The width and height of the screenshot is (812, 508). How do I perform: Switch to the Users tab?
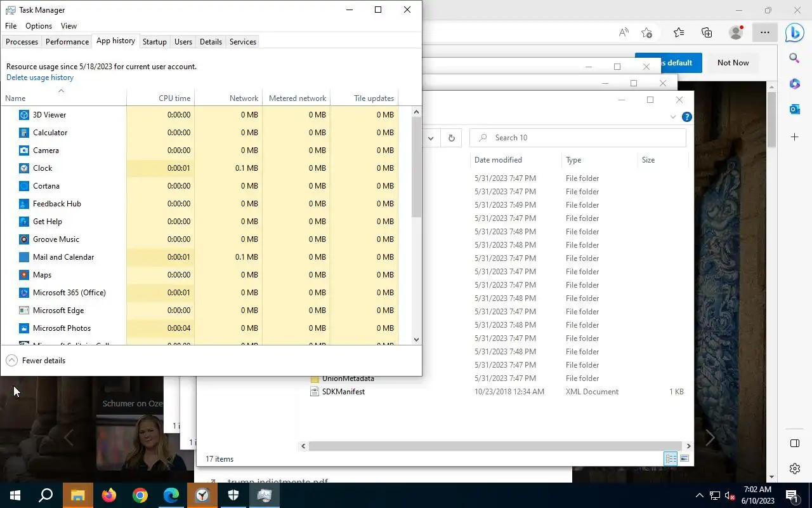183,42
